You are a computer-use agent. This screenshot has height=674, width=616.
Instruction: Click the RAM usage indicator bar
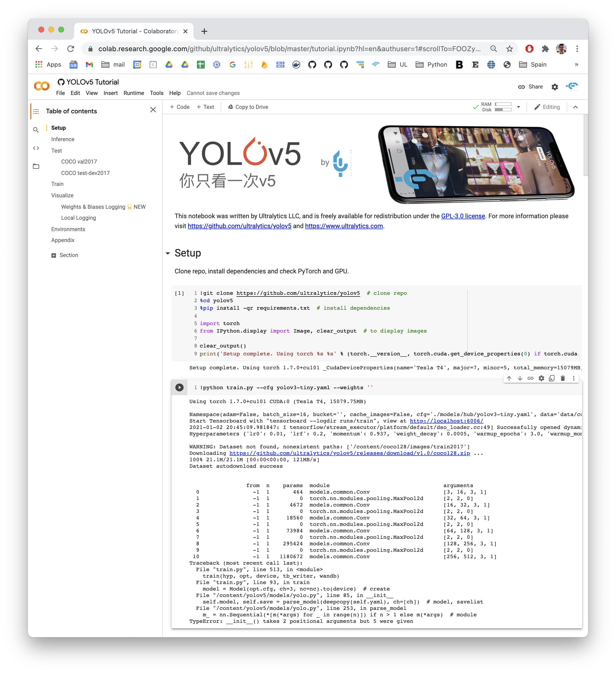click(x=503, y=104)
